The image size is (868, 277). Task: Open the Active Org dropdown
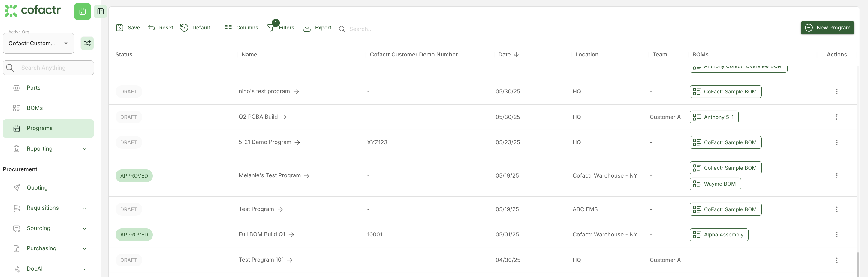[x=38, y=43]
